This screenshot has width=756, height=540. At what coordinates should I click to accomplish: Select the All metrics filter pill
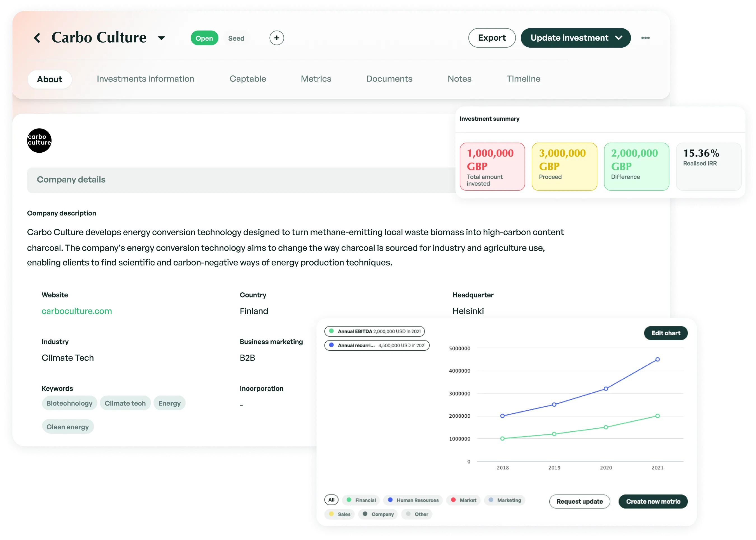331,500
